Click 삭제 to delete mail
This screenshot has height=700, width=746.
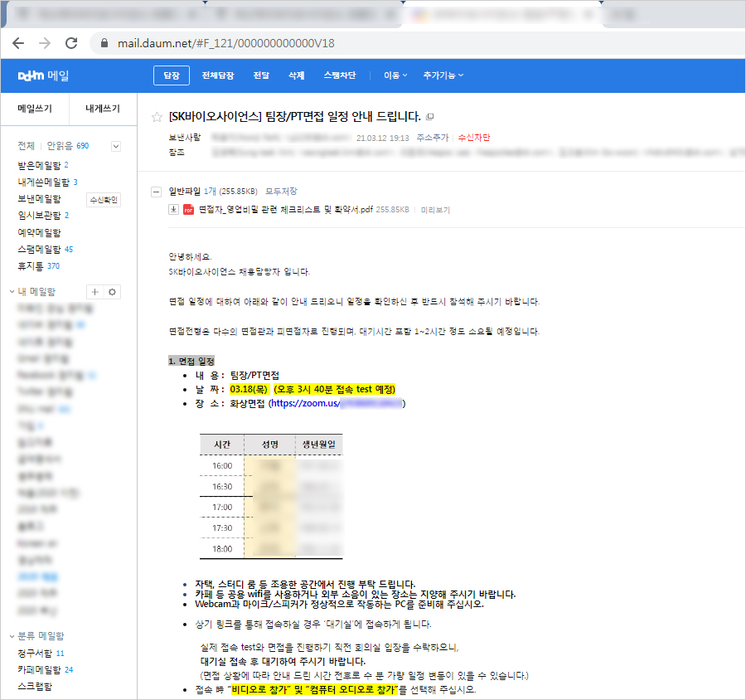point(297,75)
